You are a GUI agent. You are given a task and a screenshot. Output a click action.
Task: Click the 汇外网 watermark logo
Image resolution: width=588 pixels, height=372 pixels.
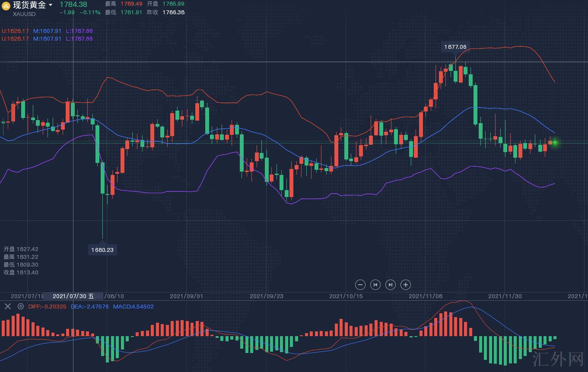pos(558,359)
